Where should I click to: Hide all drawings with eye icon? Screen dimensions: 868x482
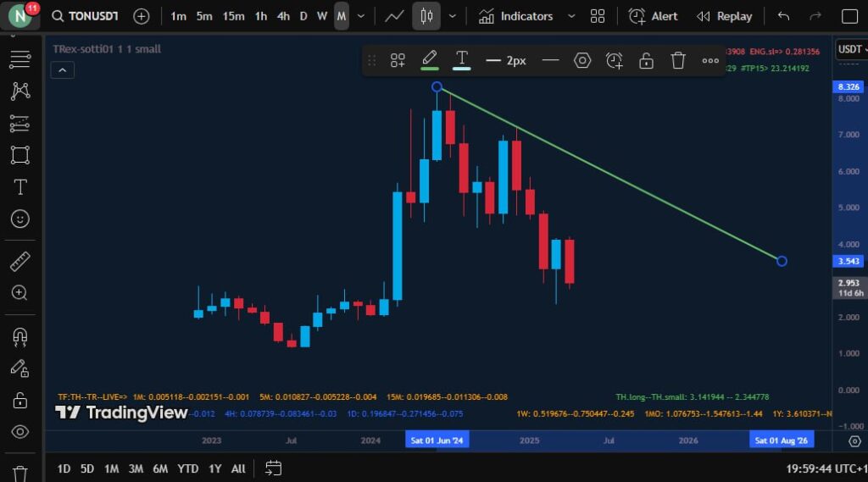pyautogui.click(x=20, y=431)
